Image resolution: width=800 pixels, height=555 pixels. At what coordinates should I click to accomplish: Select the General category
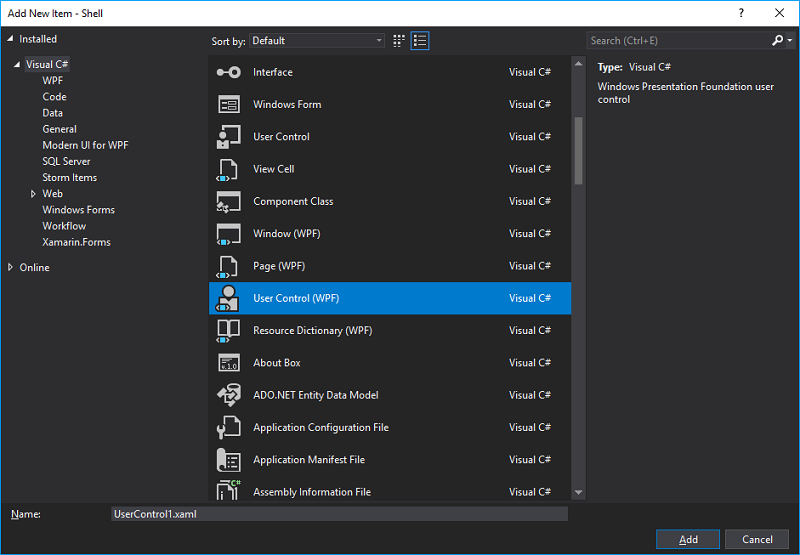coord(60,129)
